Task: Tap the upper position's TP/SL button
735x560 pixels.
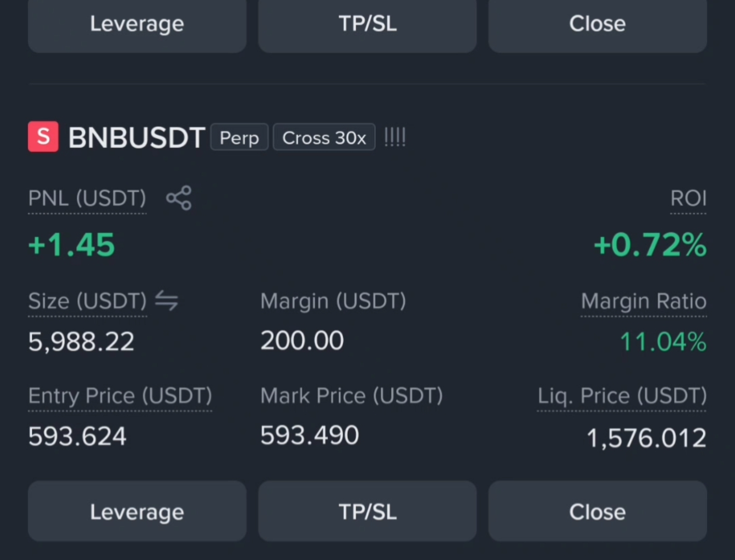Action: [x=367, y=24]
